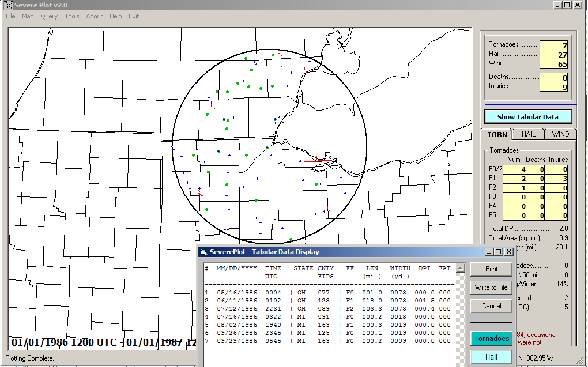Click the Tabular Data Display window icon
This screenshot has width=588, height=367.
point(203,252)
